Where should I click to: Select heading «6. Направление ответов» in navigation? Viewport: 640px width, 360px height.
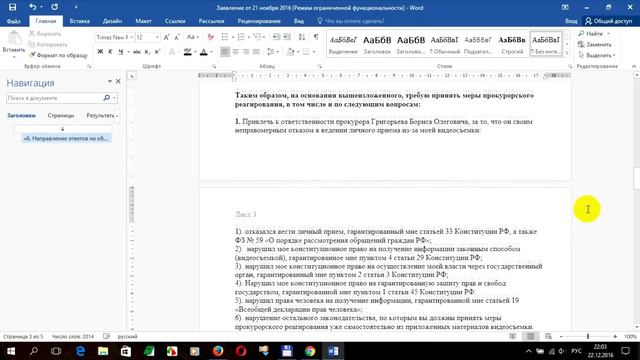tap(66, 138)
